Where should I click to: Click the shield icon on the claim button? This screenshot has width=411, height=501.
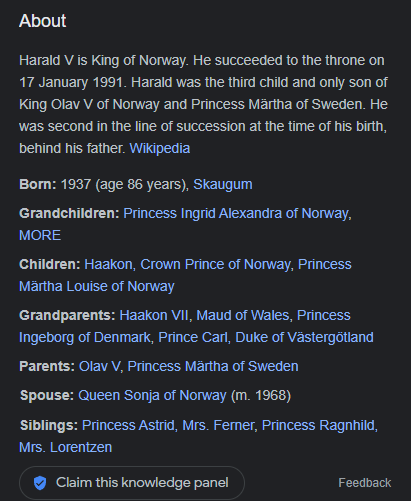click(40, 483)
